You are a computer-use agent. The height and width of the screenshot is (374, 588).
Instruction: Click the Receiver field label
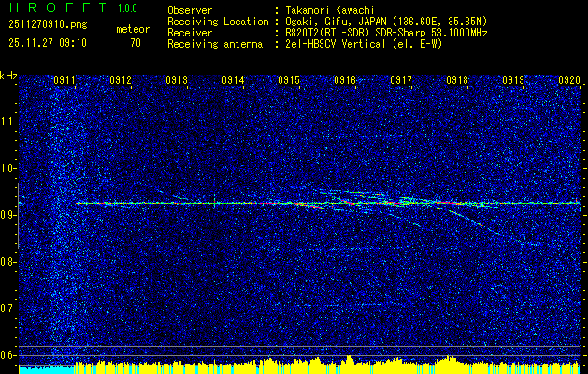(190, 33)
